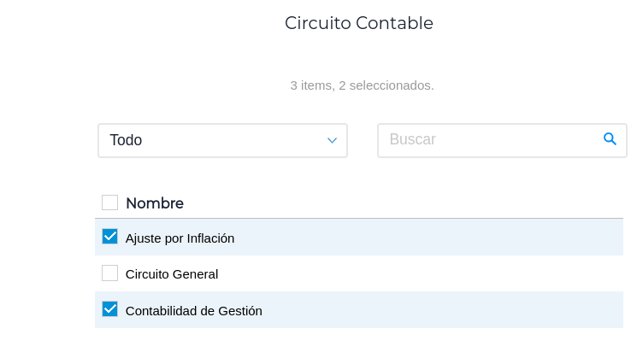Click blank highlighted area of Ajuste por Inflación row
Image resolution: width=643 pixels, height=364 pixels.
pyautogui.click(x=428, y=238)
